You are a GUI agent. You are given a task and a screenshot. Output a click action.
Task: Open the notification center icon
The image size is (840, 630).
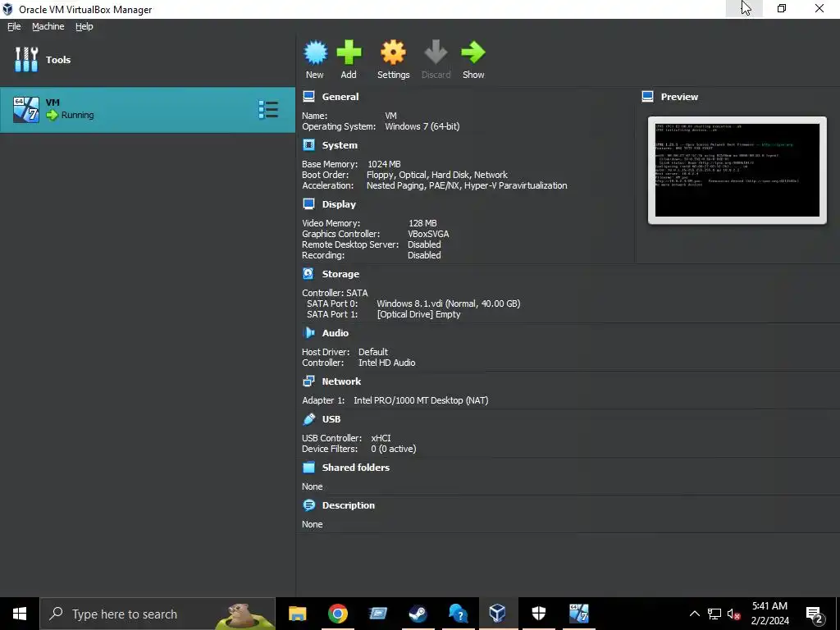click(815, 614)
